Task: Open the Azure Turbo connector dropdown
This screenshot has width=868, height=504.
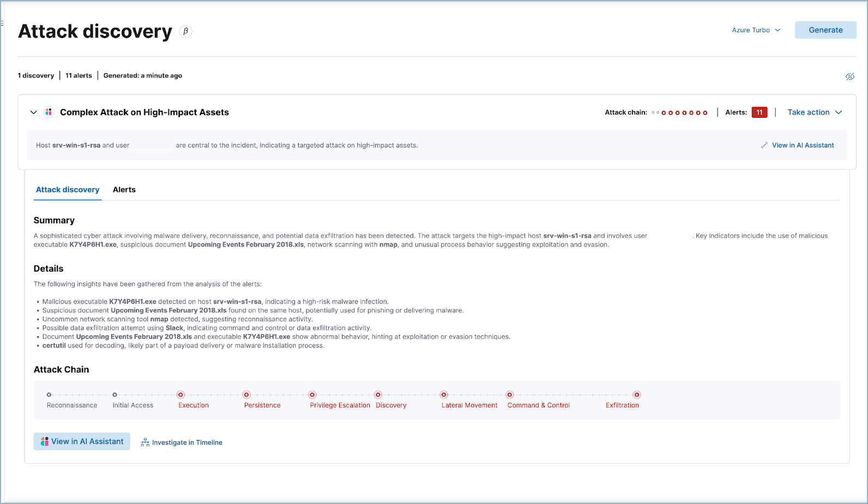Action: coord(756,30)
